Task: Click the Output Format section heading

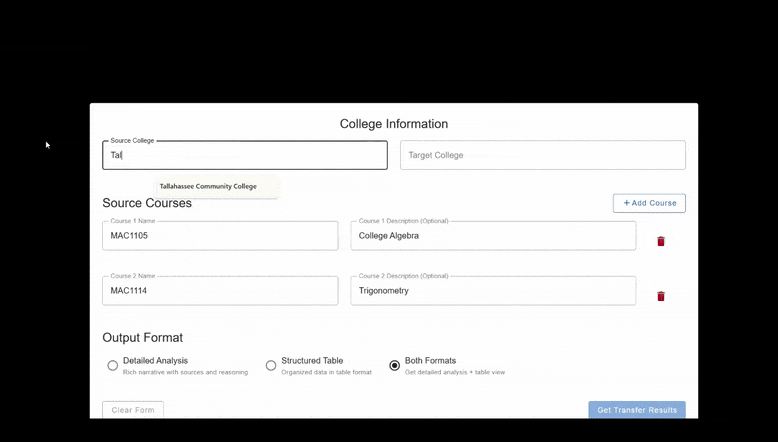Action: click(x=143, y=338)
